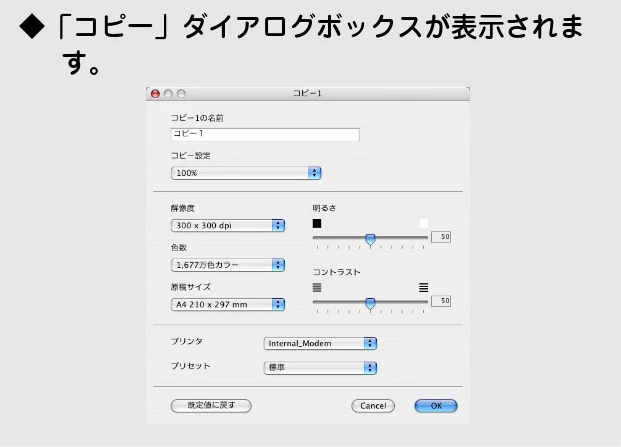
Task: Click the コピー1 title bar text
Action: pos(307,93)
